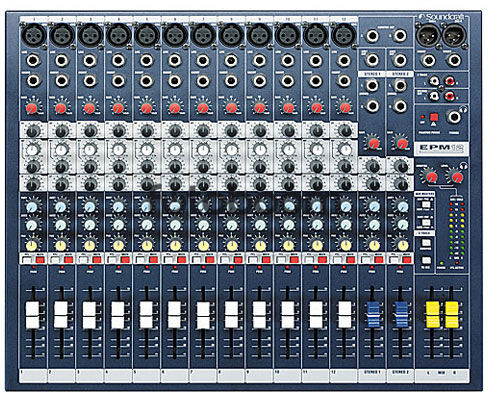Click the Stereo 2 scribble strip label
The height and width of the screenshot is (398, 488).
401,375
